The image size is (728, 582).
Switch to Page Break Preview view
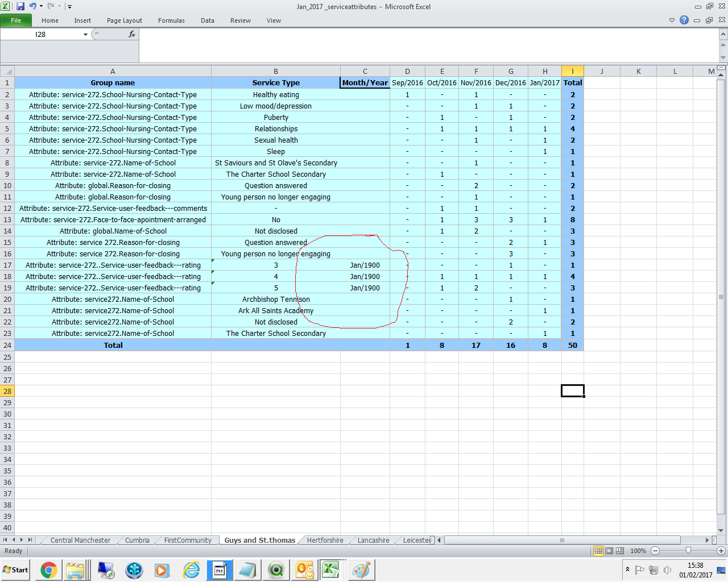click(619, 551)
